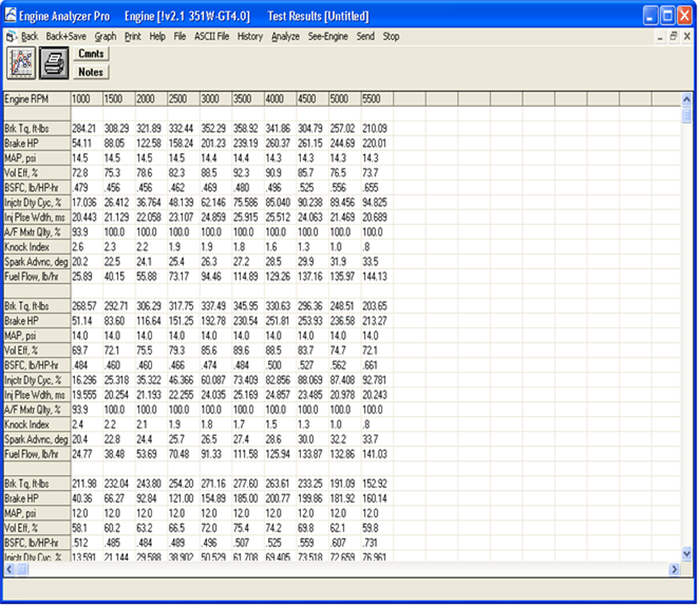Image resolution: width=700 pixels, height=605 pixels.
Task: Click the vertical scrollbar down arrow
Action: click(x=686, y=554)
